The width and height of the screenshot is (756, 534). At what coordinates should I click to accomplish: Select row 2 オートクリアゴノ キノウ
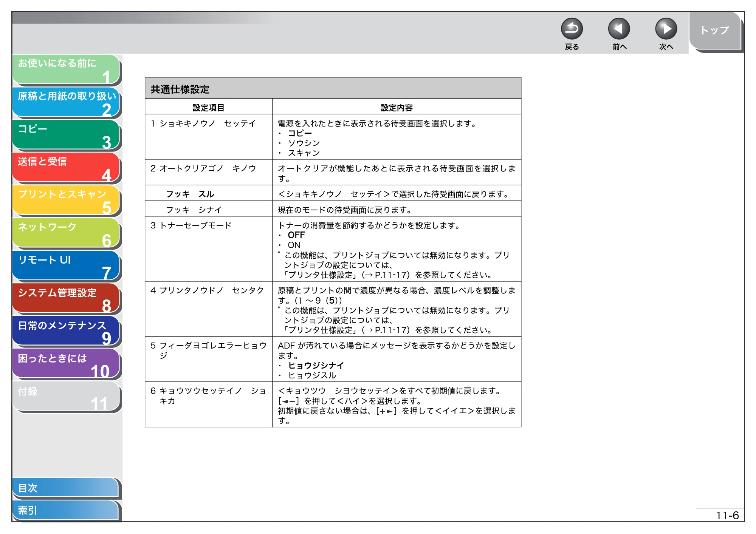click(x=203, y=168)
